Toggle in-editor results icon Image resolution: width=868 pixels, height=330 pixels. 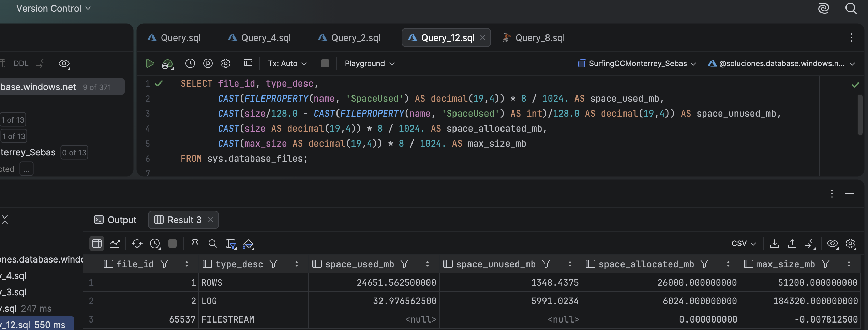(x=248, y=63)
